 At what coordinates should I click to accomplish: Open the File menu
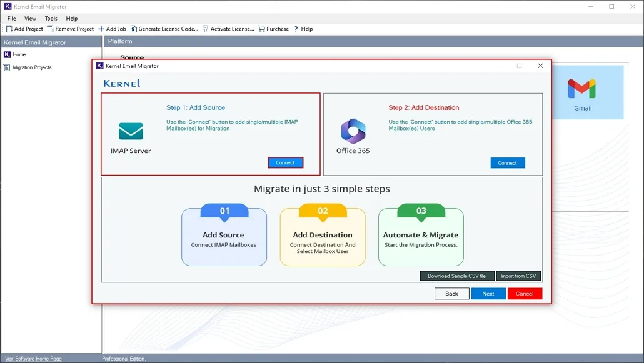click(11, 19)
